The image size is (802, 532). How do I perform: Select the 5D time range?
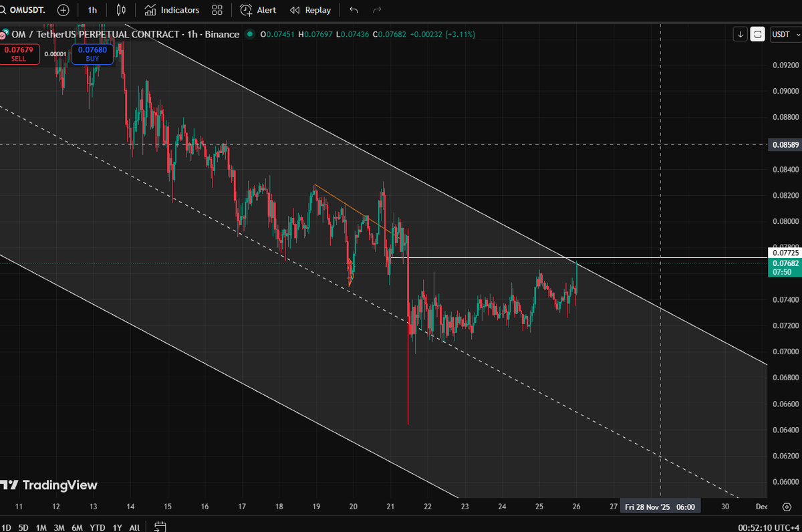(x=23, y=527)
